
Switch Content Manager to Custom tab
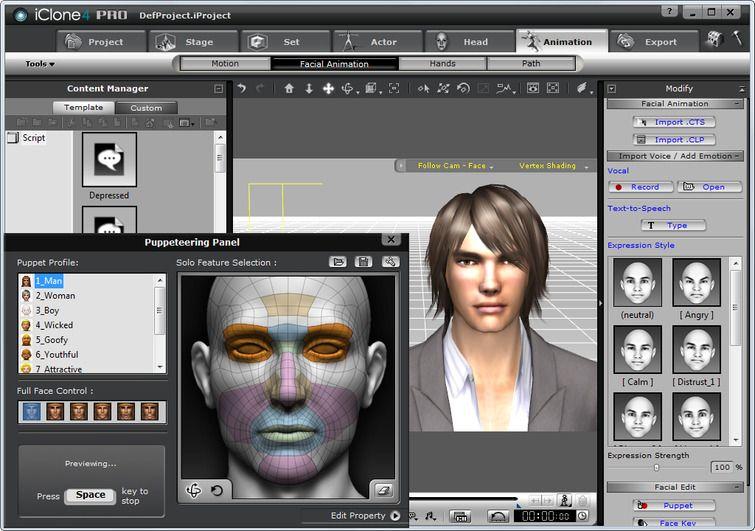[x=146, y=108]
